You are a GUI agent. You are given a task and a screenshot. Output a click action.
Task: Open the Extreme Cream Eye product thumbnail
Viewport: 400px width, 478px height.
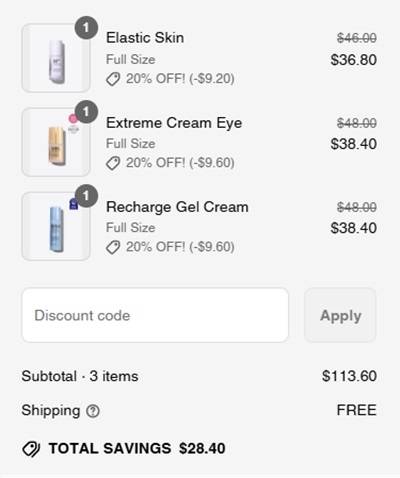(x=56, y=142)
